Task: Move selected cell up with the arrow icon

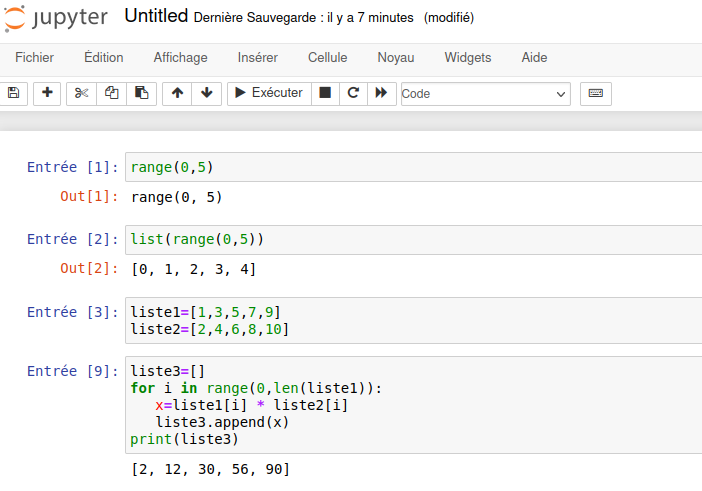Action: coord(177,93)
